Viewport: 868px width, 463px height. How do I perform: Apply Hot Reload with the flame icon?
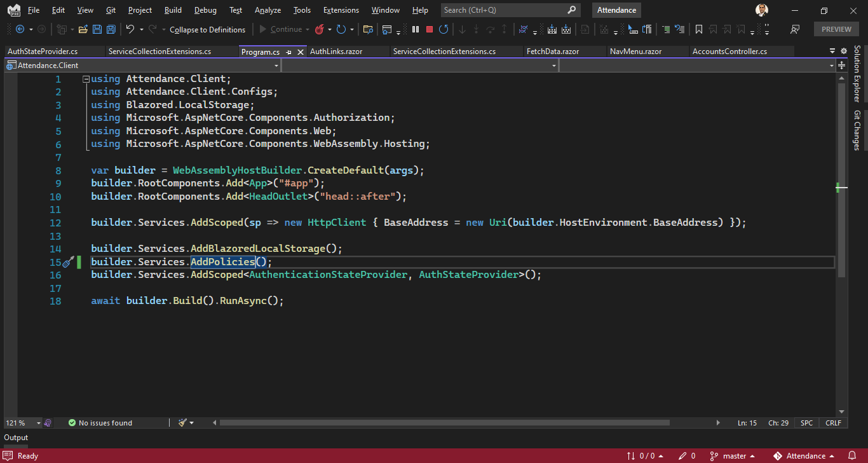[320, 29]
